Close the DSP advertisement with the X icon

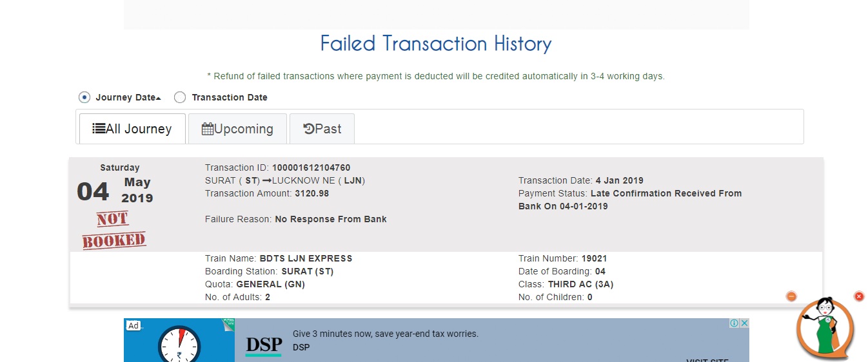744,323
